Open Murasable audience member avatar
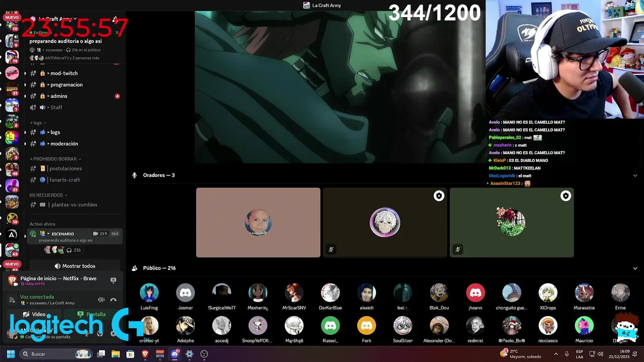This screenshot has width=644, height=362. 584,293
